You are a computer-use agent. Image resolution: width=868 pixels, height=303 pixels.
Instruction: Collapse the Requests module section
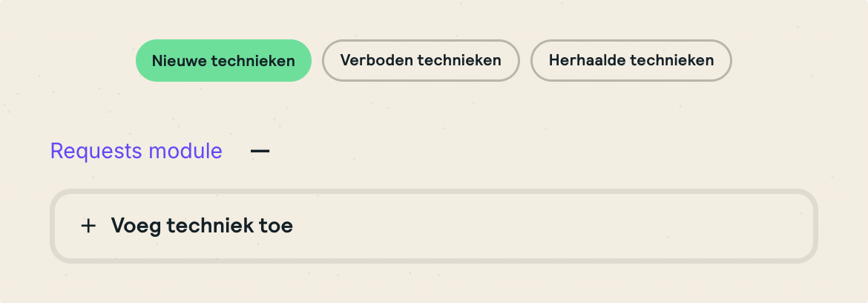[260, 151]
